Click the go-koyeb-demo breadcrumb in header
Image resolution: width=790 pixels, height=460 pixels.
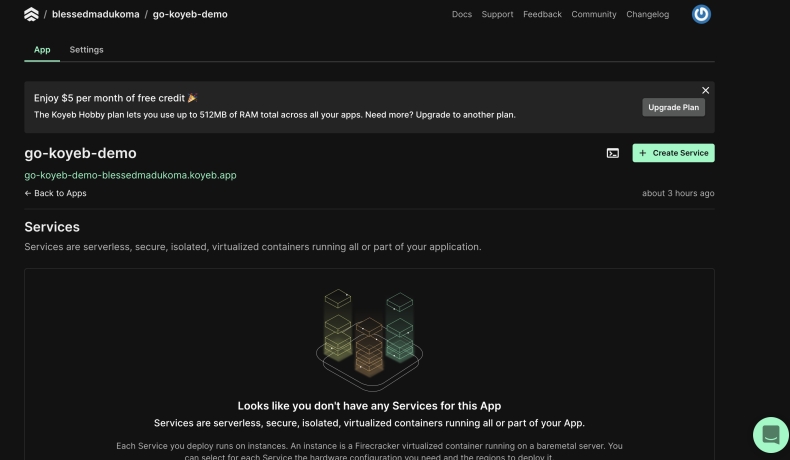coord(190,15)
